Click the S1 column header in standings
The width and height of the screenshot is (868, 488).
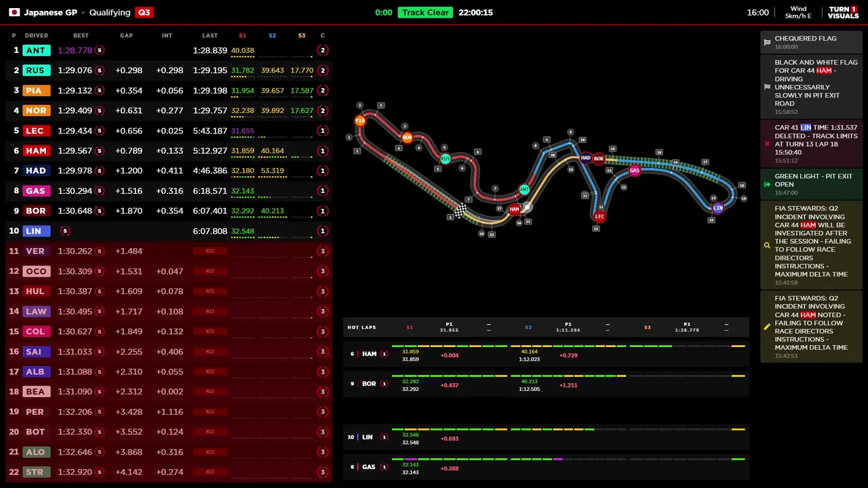pyautogui.click(x=242, y=35)
